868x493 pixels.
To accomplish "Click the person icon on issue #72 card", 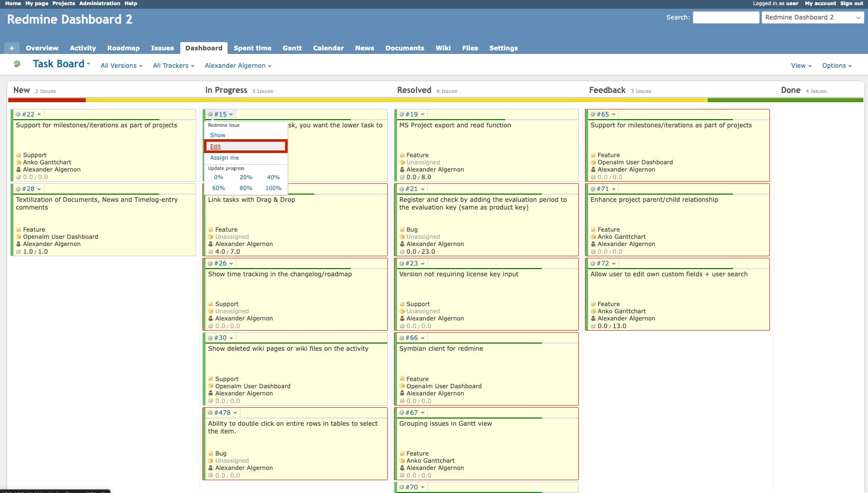I will pyautogui.click(x=593, y=318).
